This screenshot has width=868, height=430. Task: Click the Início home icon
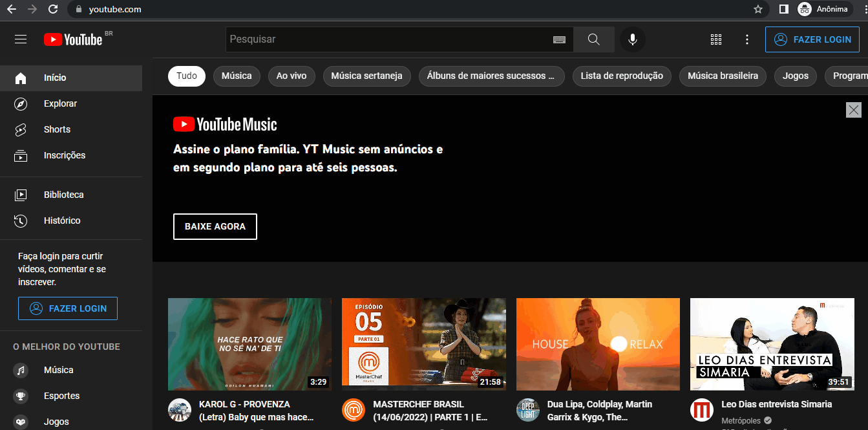click(x=21, y=78)
